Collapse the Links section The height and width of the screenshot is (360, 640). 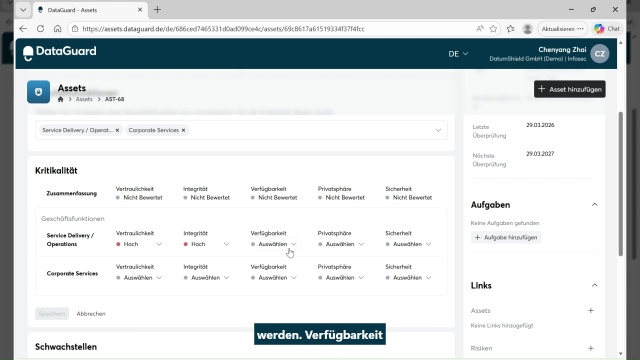click(594, 285)
